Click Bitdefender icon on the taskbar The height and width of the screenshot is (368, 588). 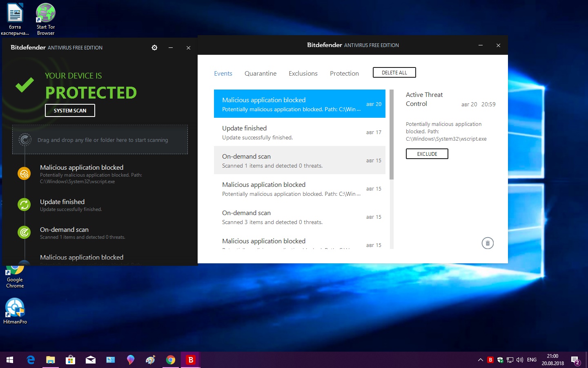(190, 360)
